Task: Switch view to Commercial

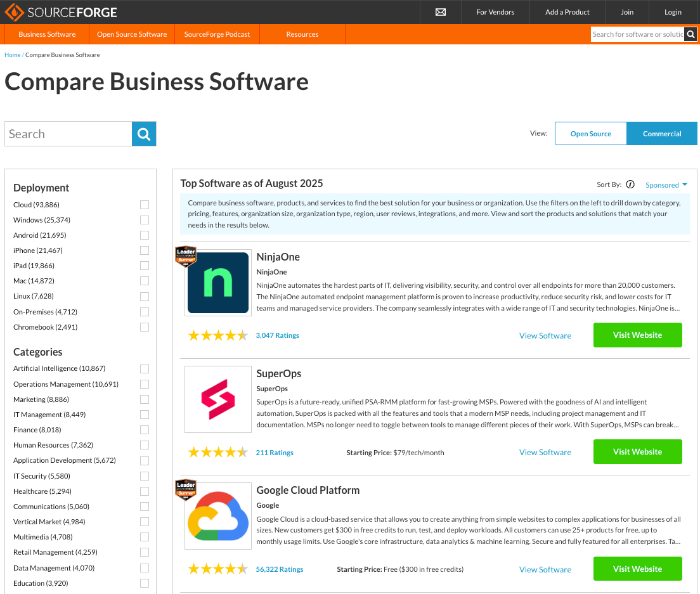Action: pyautogui.click(x=661, y=133)
